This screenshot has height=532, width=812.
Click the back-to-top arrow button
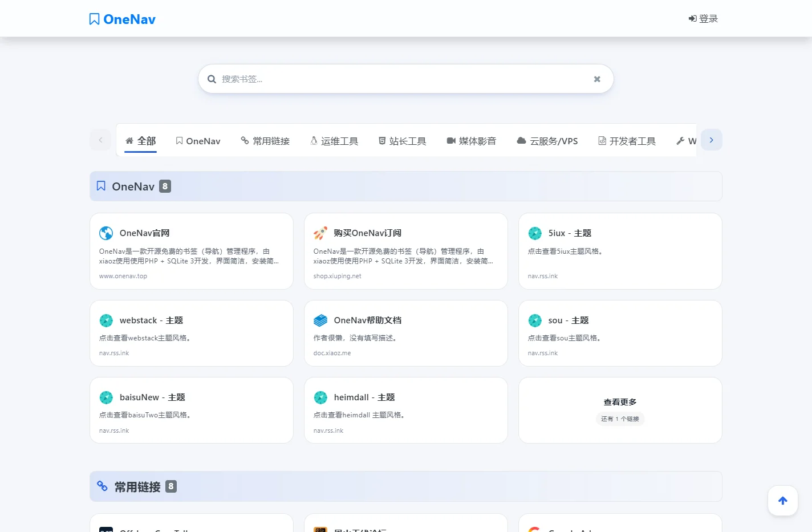coord(783,501)
